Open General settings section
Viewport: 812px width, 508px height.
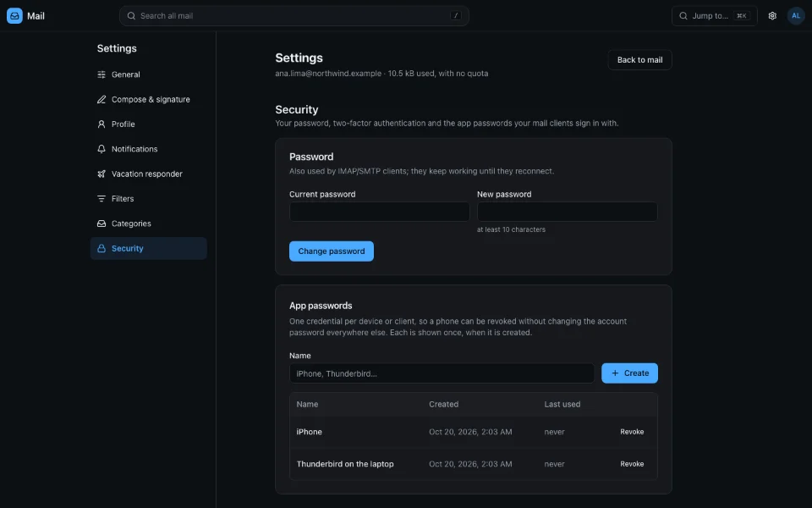pos(149,75)
